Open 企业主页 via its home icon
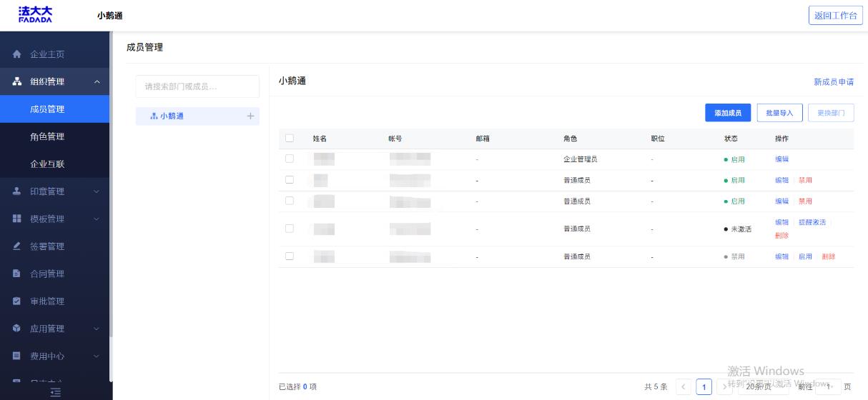 pos(17,54)
